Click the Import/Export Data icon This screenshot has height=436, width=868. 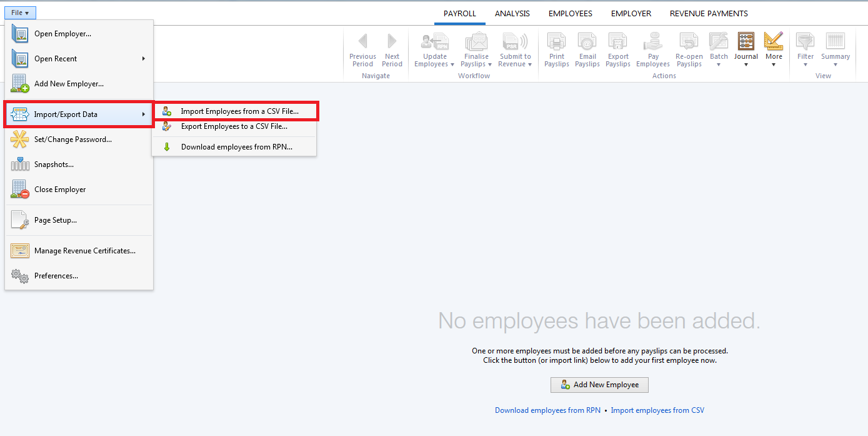coord(20,114)
